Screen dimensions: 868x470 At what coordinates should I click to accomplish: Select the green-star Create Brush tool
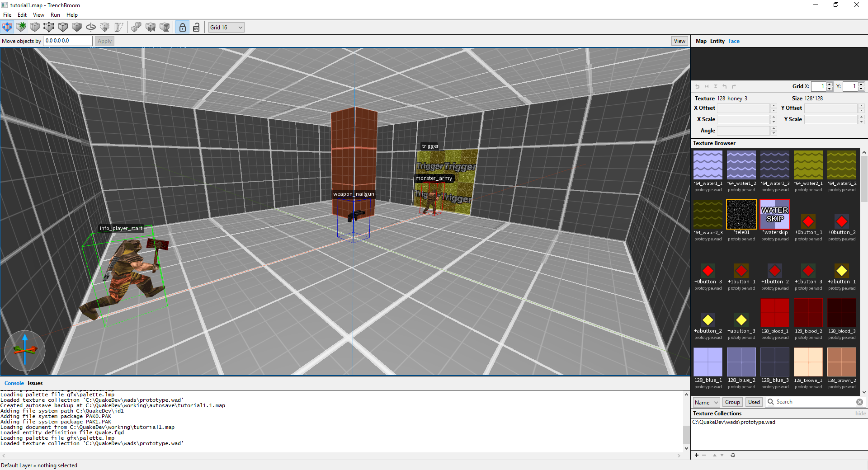point(21,27)
